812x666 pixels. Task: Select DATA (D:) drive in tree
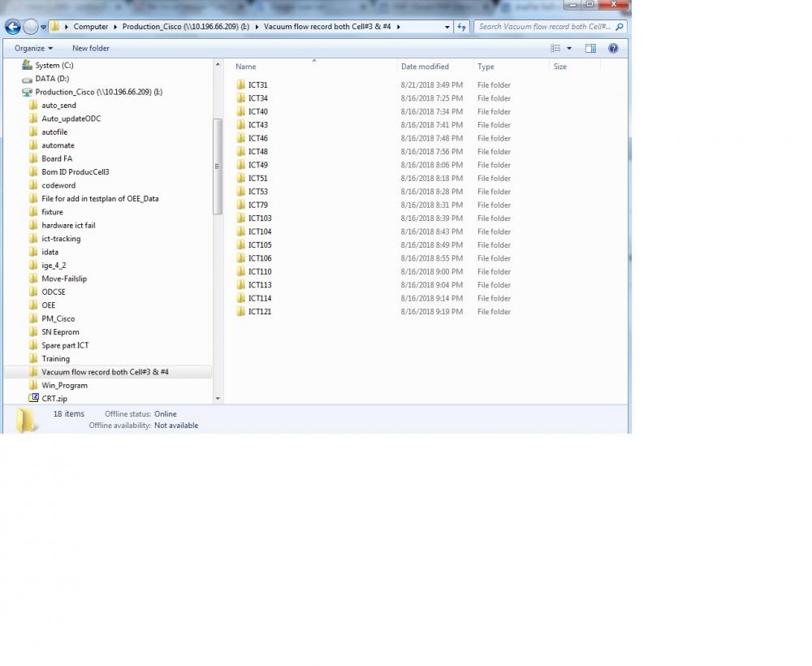point(45,79)
